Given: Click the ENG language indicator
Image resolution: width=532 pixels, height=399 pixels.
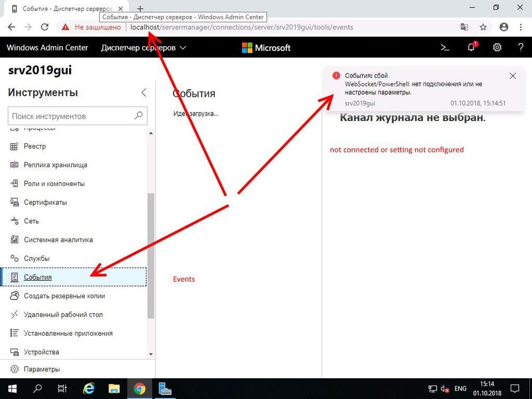Looking at the screenshot, I should [x=461, y=389].
